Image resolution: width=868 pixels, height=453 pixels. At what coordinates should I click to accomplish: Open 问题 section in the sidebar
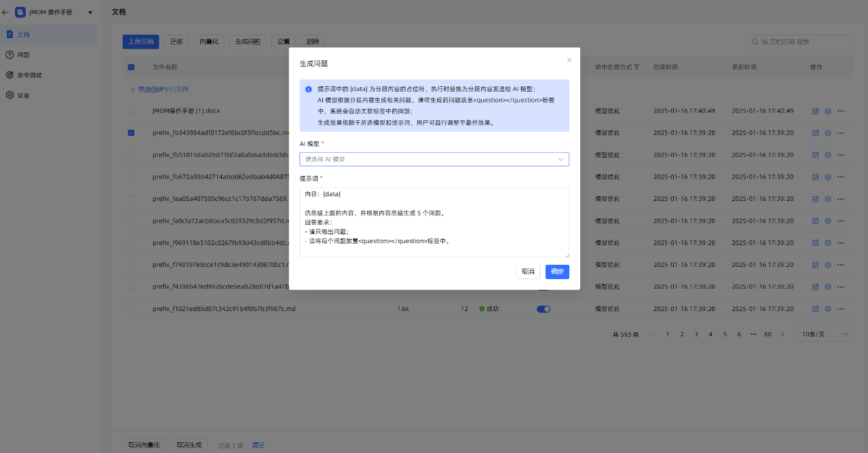click(x=23, y=55)
